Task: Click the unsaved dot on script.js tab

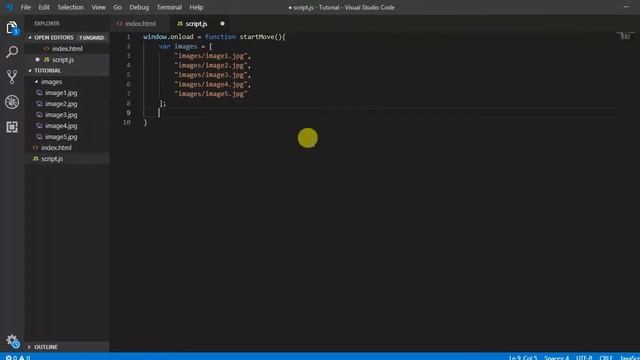Action: 222,24
